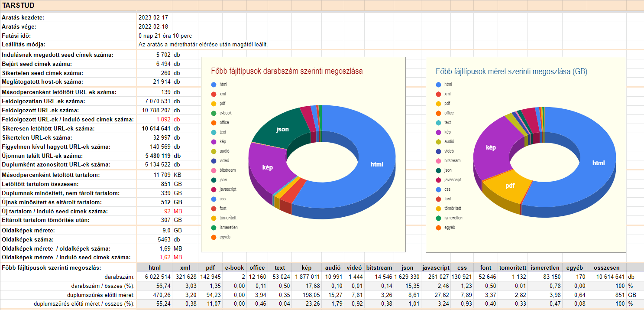Click the darabszám szerinti megoszlása chart title
The image size is (644, 310).
pyautogui.click(x=287, y=71)
